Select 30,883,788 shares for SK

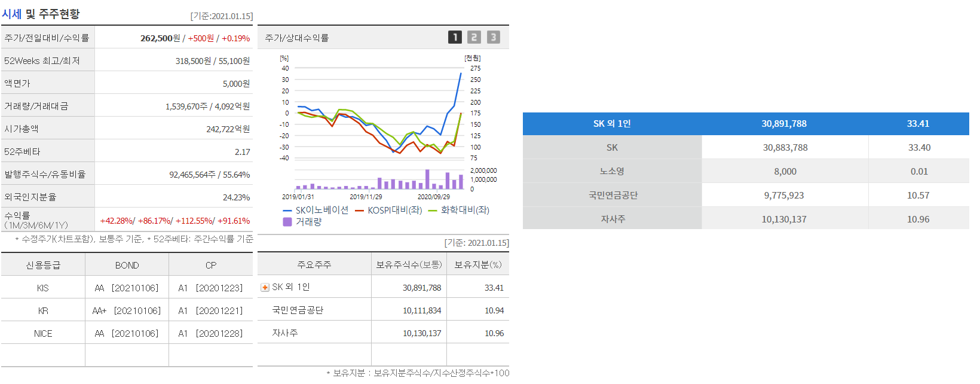pyautogui.click(x=785, y=147)
